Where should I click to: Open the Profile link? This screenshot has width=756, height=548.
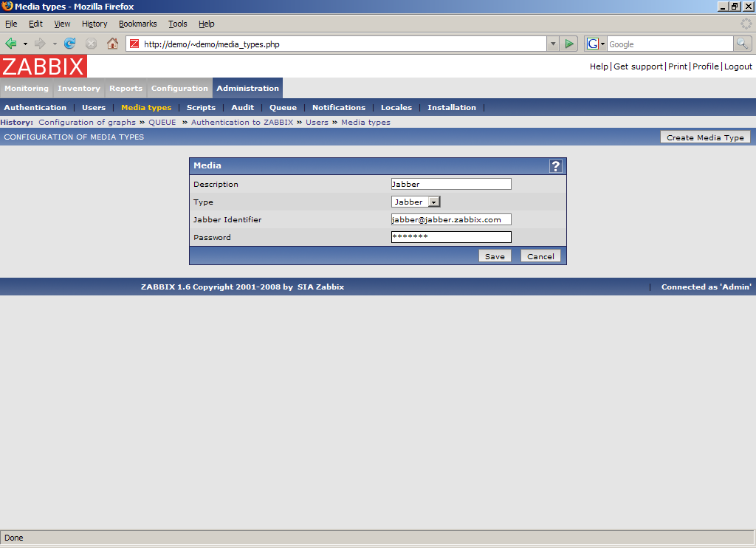[706, 66]
